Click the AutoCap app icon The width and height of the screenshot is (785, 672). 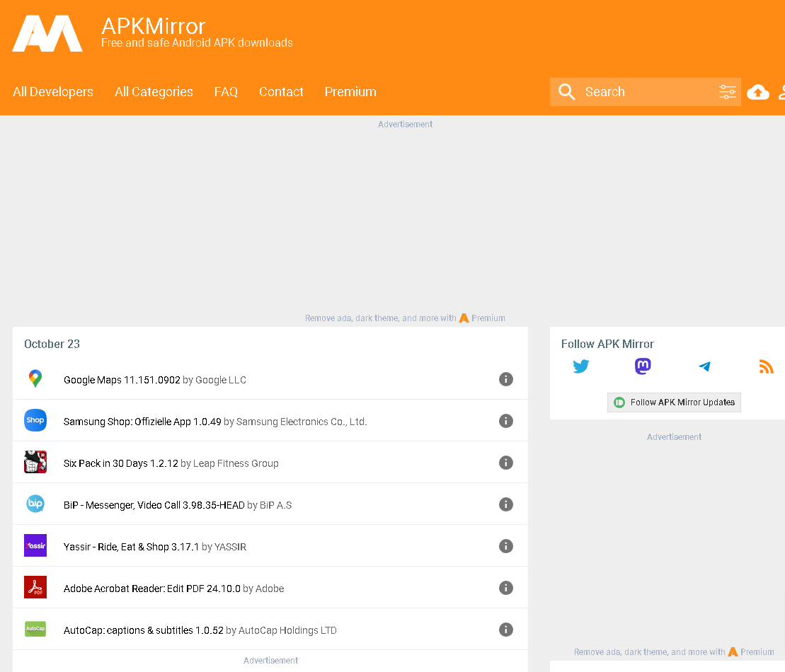click(35, 629)
